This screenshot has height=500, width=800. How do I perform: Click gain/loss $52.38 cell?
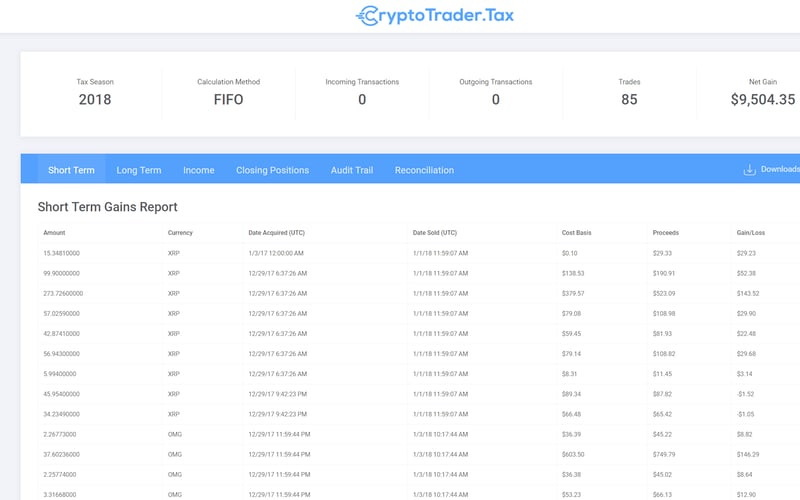[746, 273]
